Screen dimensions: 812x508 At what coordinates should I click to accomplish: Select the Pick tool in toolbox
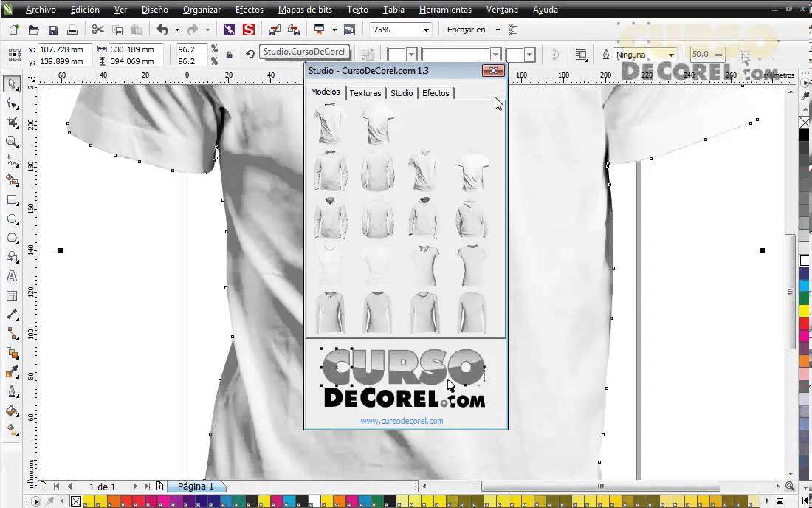click(12, 83)
